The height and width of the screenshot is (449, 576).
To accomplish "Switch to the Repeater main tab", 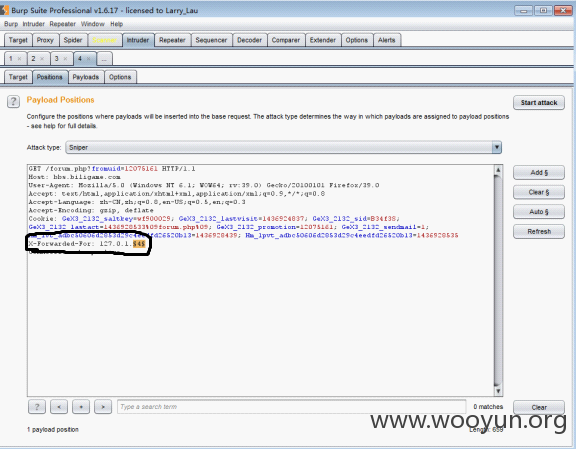I will pyautogui.click(x=172, y=40).
